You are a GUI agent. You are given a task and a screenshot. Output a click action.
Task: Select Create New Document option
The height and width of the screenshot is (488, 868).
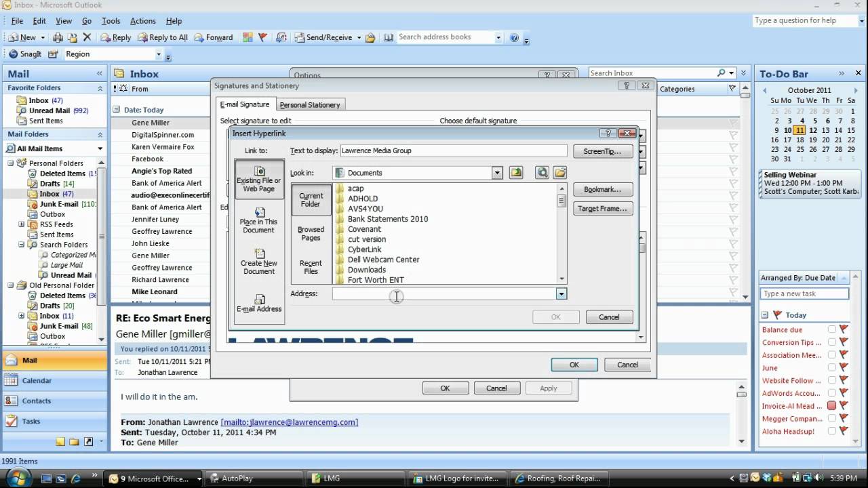(x=259, y=262)
